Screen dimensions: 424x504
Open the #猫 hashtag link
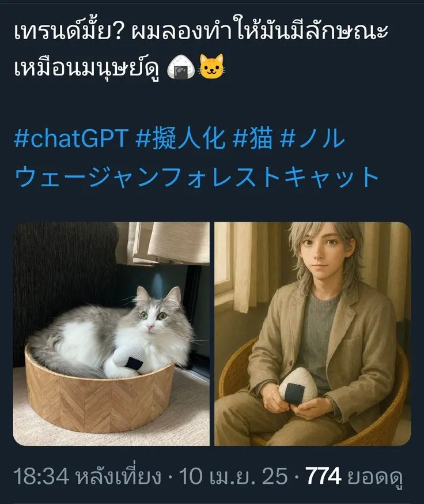(252, 138)
